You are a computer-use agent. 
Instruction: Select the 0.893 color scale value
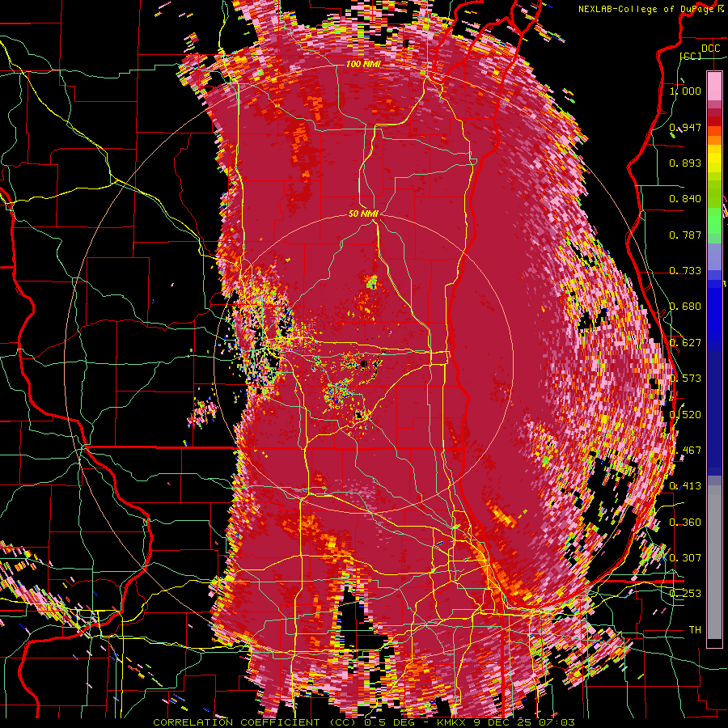685,163
